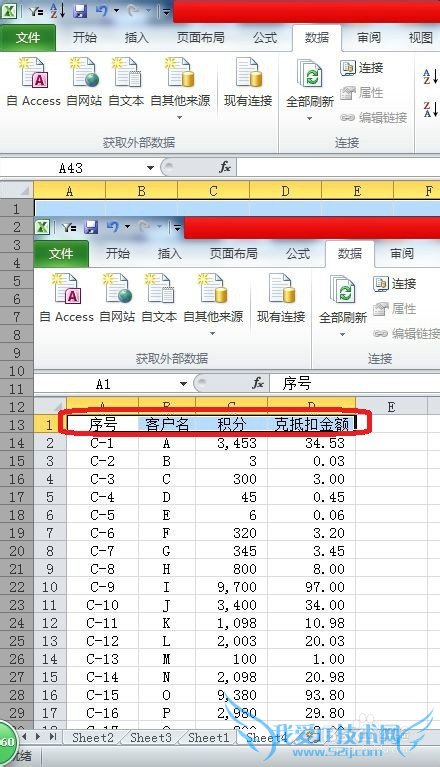Image resolution: width=440 pixels, height=767 pixels.
Task: Open the Undo history dropdown in the main toolbar
Action: (116, 11)
